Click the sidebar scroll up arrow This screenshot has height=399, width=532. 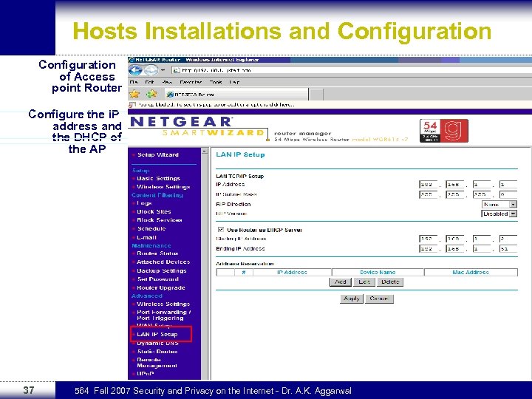tap(205, 151)
